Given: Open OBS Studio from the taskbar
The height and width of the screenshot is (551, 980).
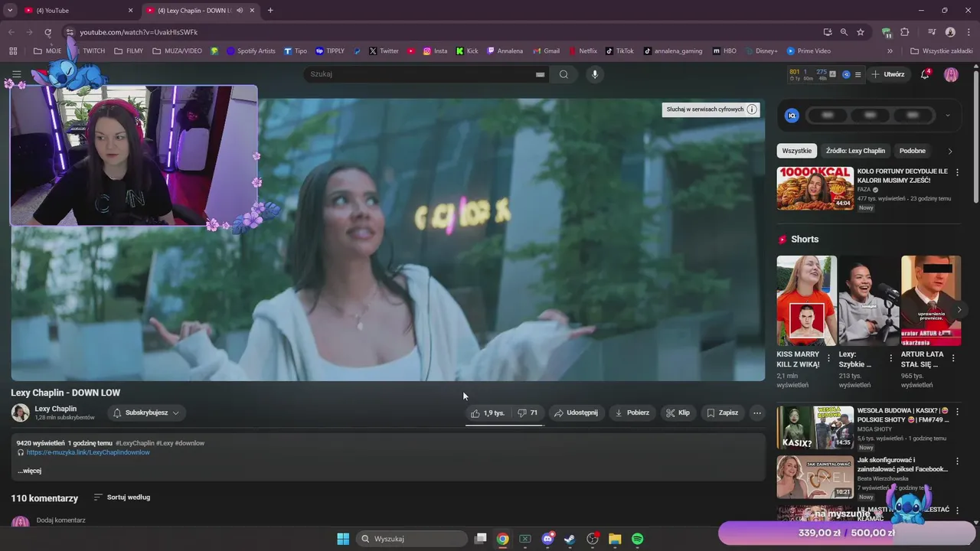Looking at the screenshot, I should pos(593,539).
